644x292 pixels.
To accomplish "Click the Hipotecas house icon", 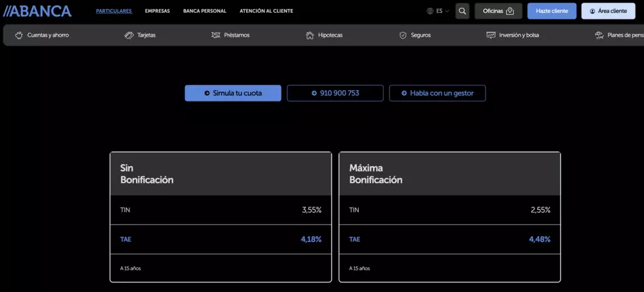I will 310,35.
